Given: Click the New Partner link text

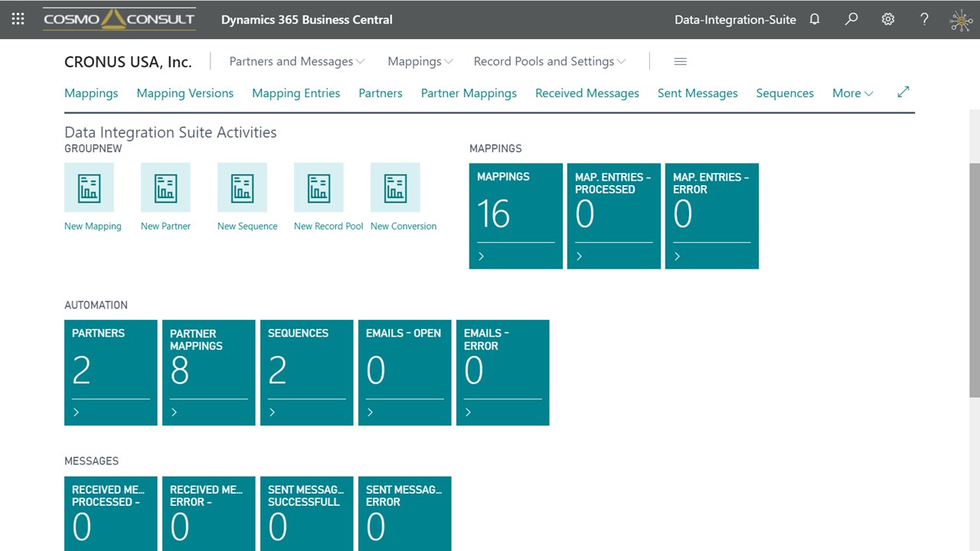Looking at the screenshot, I should click(165, 227).
